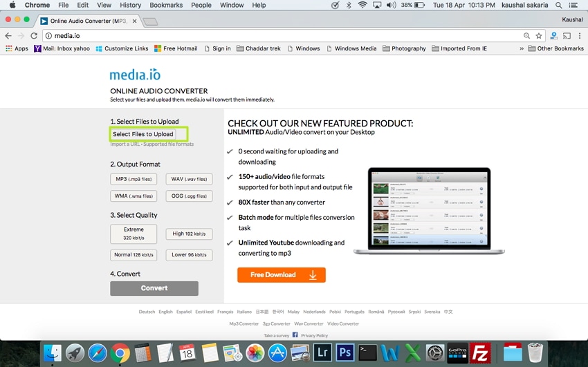Open the People menu
Screen dimensions: 588x367
click(201, 6)
